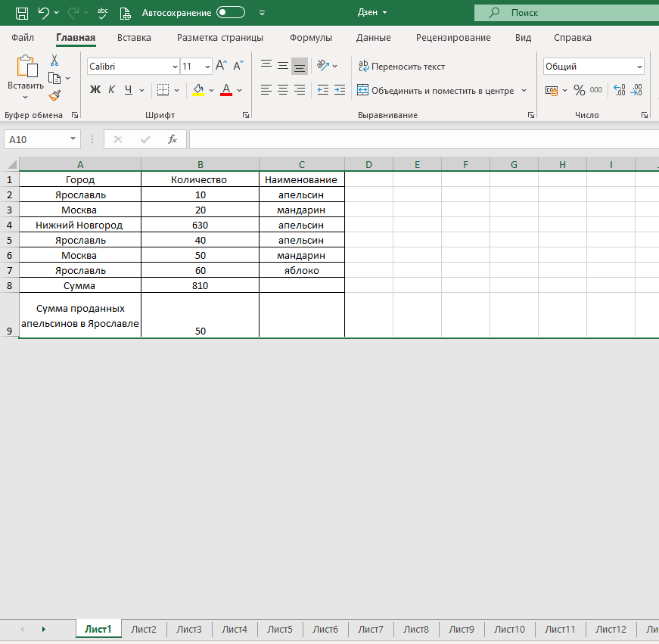Screen dimensions: 659x644
Task: Open Буфер обмена dialog launcher
Action: click(75, 115)
